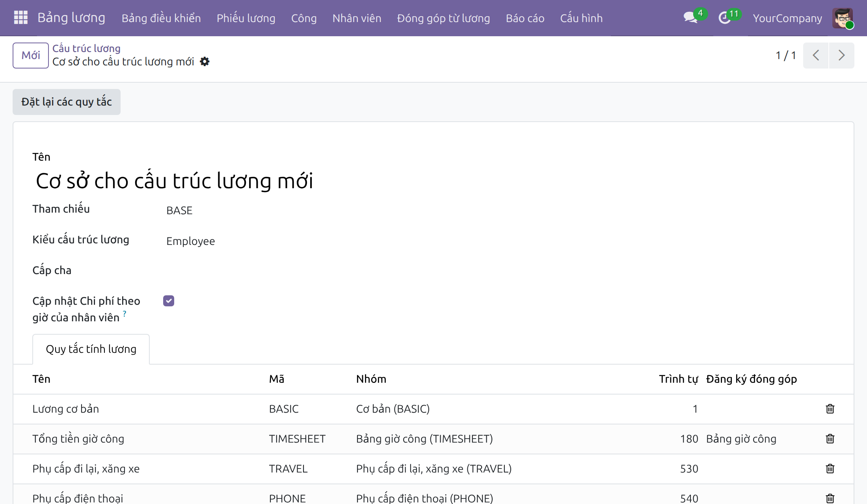Click the Mới button
Viewport: 867px width, 504px height.
(31, 55)
